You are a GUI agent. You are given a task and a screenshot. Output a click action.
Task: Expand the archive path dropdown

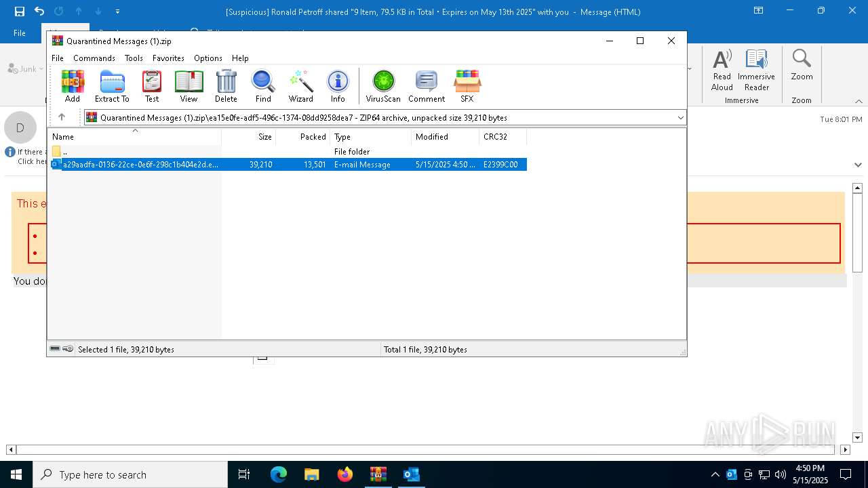click(680, 118)
